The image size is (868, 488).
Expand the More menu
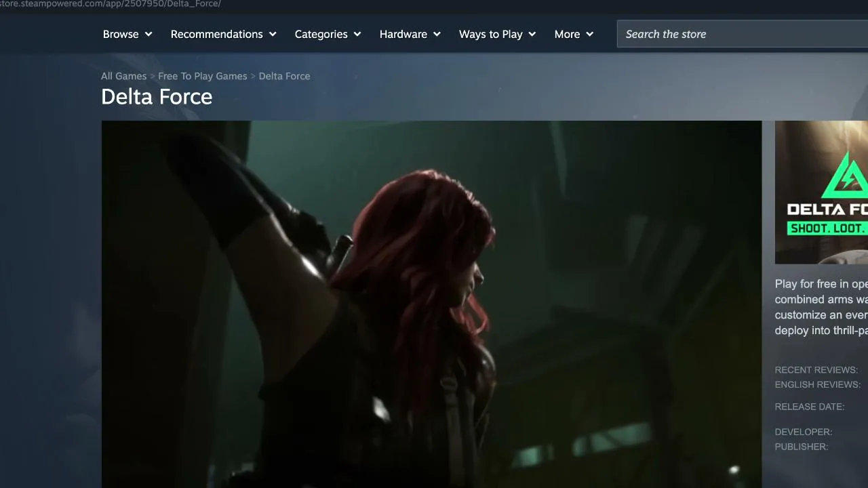[574, 34]
